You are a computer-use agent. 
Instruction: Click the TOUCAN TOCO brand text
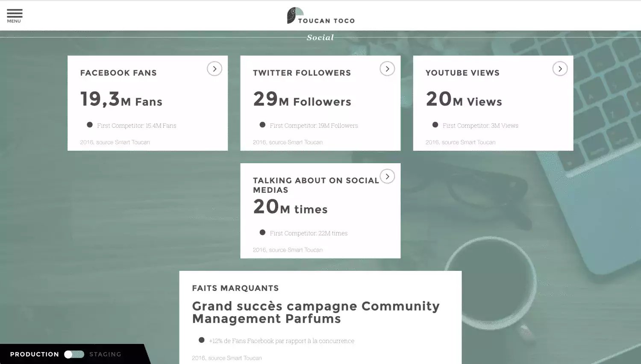click(x=326, y=21)
